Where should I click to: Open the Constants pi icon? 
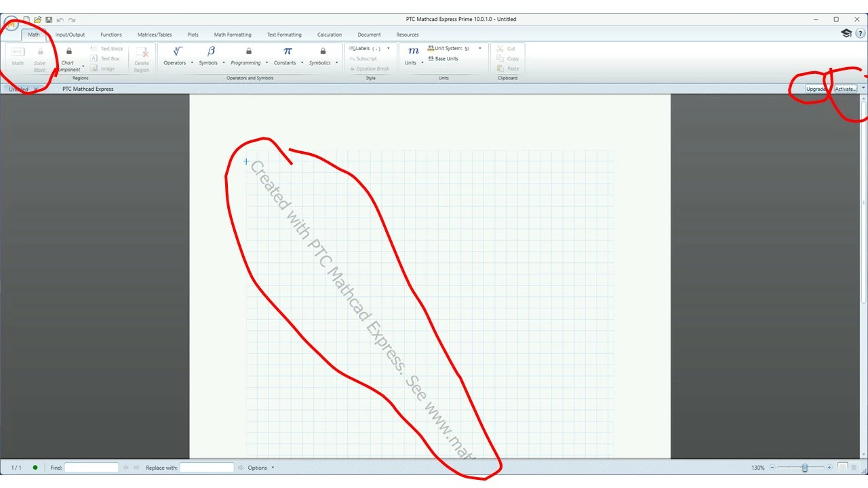(288, 51)
